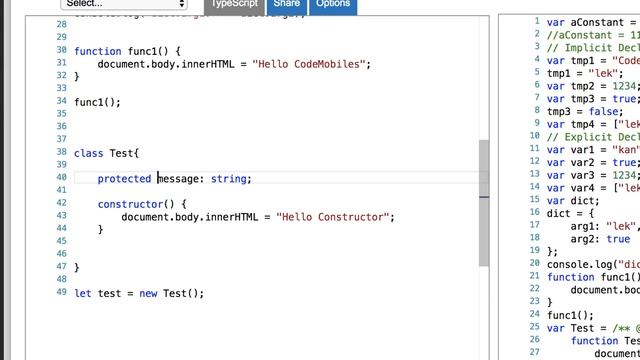Screen dimensions: 640x360
Task: Click 'function func1() {' on line 30
Action: (127, 51)
